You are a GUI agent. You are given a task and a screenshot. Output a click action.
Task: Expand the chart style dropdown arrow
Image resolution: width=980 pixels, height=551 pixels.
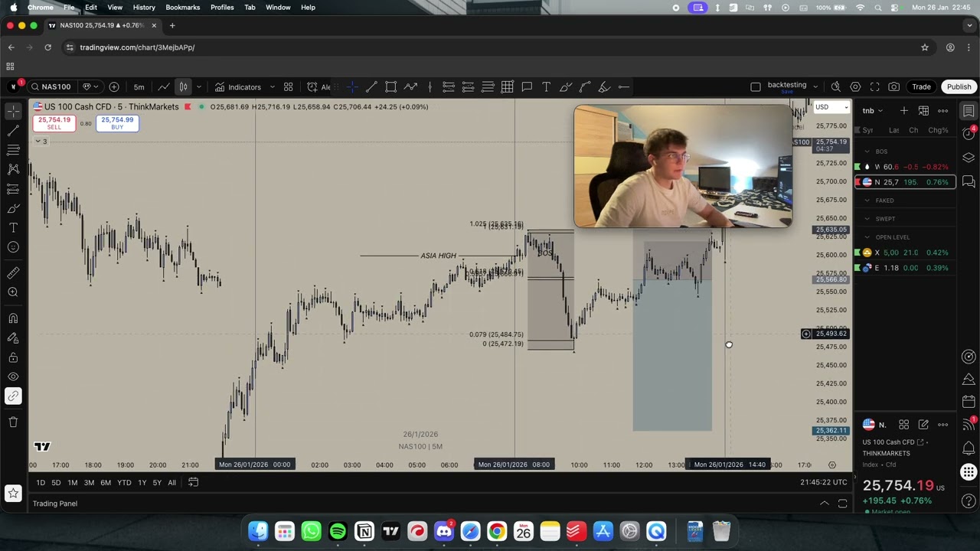click(x=198, y=86)
